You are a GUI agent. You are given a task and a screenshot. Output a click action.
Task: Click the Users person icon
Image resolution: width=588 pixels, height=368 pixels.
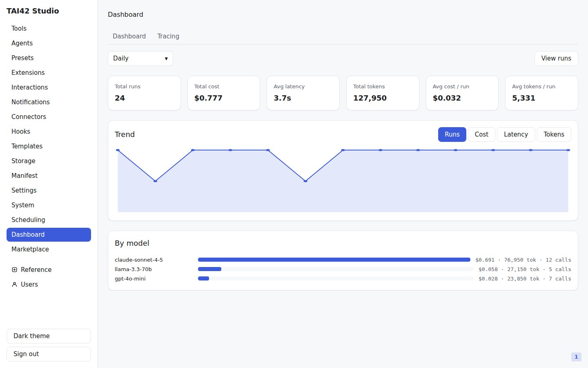[14, 284]
